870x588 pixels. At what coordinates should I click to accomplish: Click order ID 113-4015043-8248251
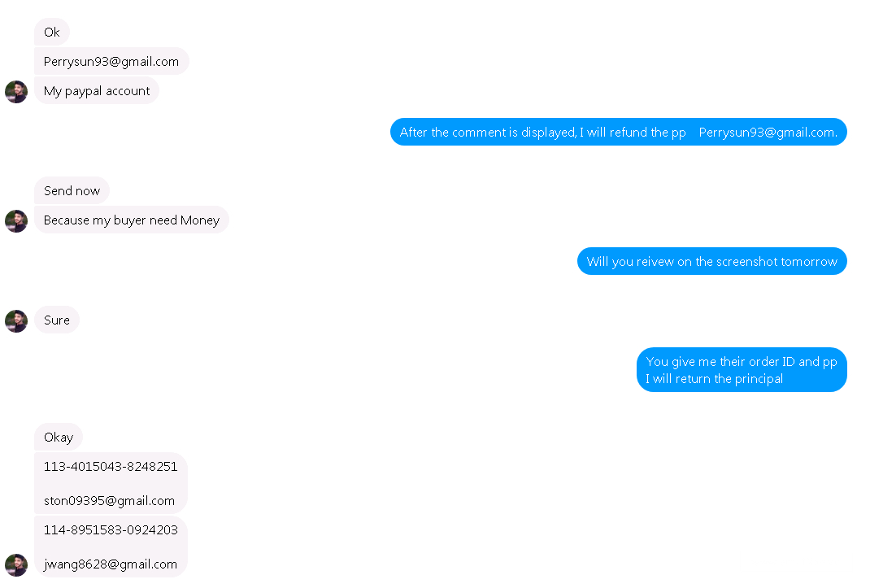111,467
